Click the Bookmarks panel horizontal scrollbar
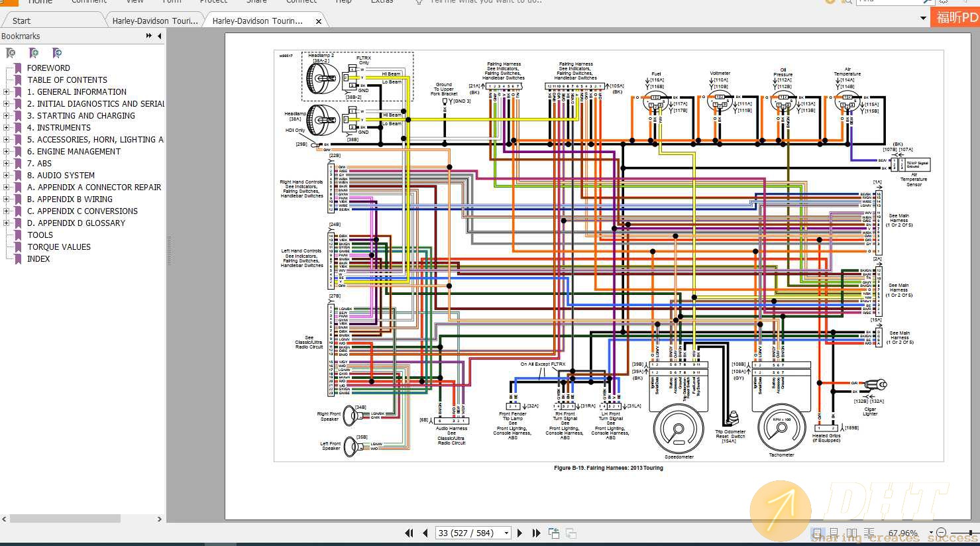 (65, 519)
